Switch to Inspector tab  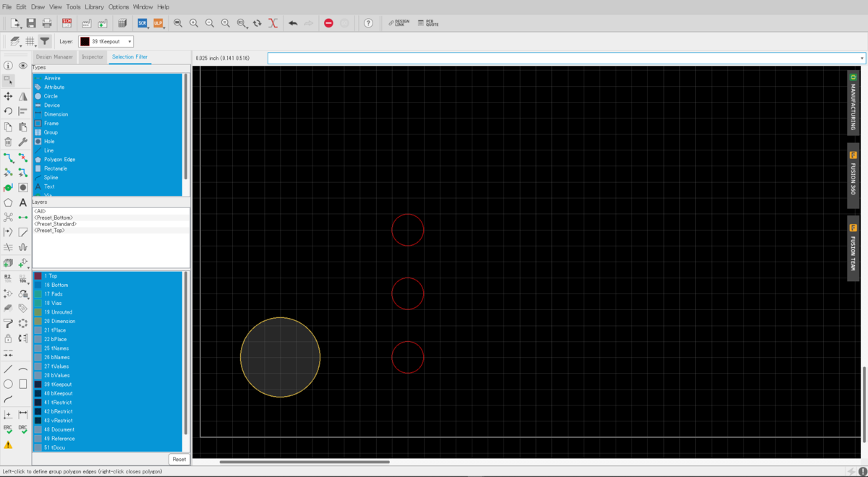pos(92,56)
